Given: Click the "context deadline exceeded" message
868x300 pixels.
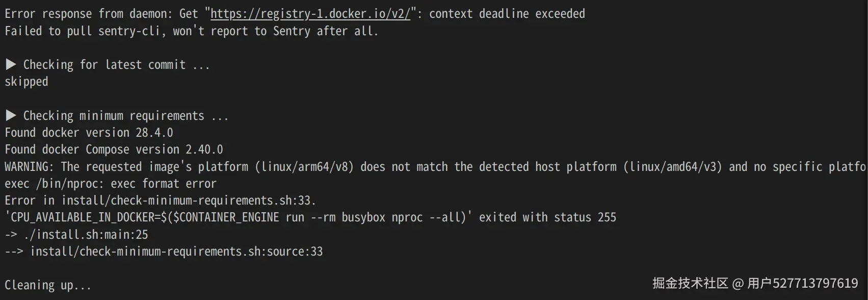Looking at the screenshot, I should (x=507, y=14).
